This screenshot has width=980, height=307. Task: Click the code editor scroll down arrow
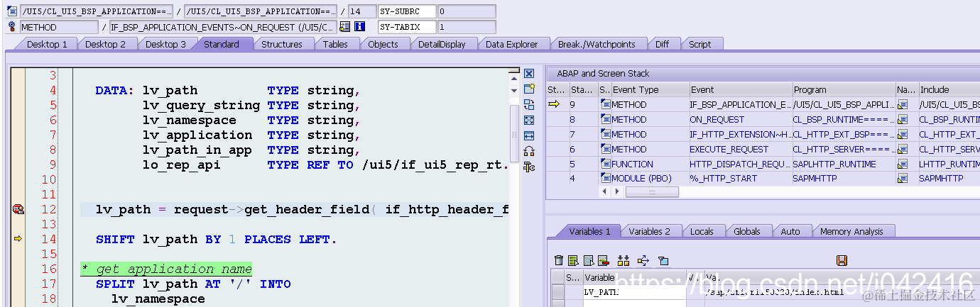pos(515,90)
